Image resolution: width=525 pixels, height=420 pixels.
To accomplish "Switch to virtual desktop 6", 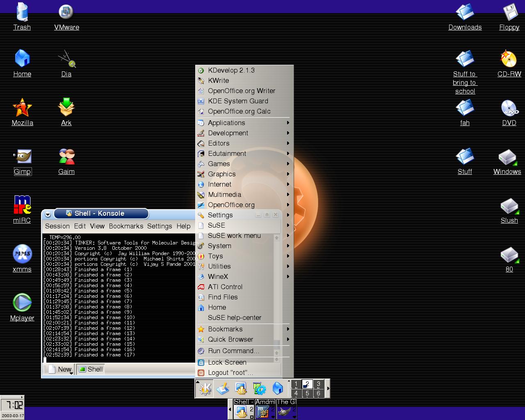I will pos(318,393).
